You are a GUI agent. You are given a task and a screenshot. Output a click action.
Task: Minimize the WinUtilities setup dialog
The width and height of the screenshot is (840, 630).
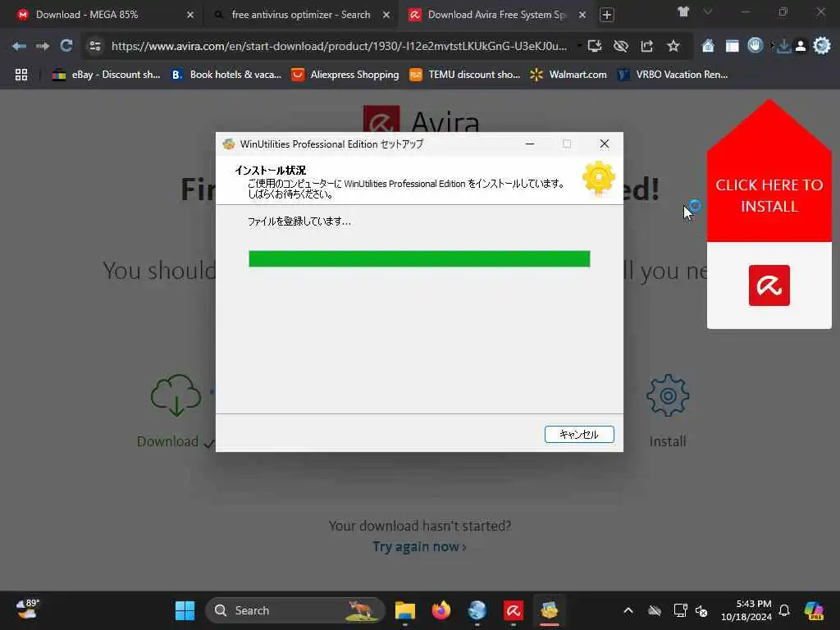point(530,144)
